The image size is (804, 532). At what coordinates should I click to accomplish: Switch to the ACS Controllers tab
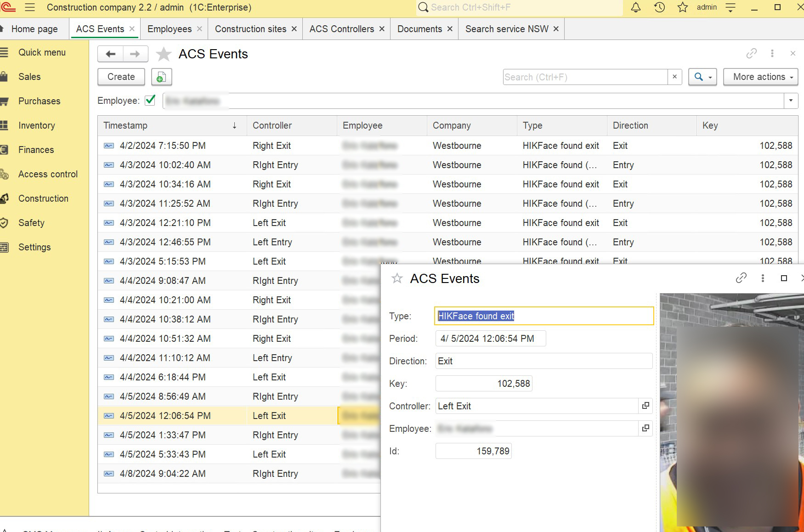click(341, 29)
